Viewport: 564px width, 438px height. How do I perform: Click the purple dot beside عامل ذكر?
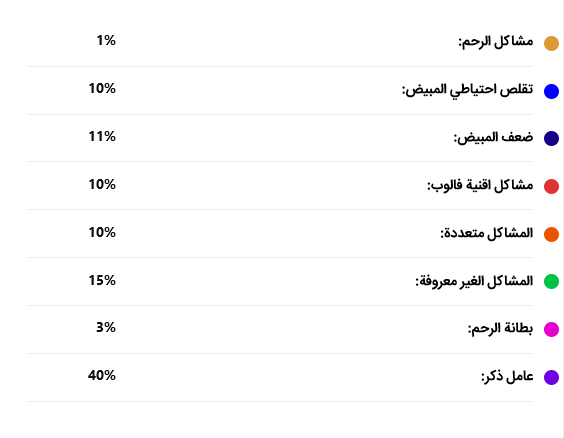tap(551, 378)
